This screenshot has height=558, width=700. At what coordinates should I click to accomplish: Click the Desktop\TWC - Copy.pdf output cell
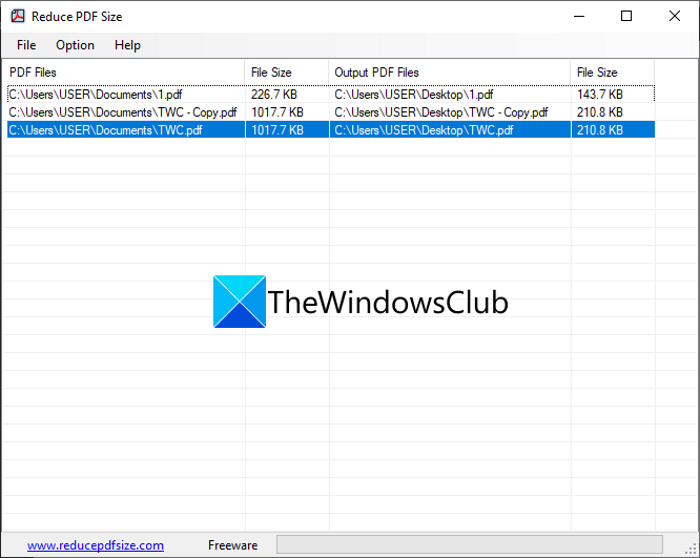450,112
